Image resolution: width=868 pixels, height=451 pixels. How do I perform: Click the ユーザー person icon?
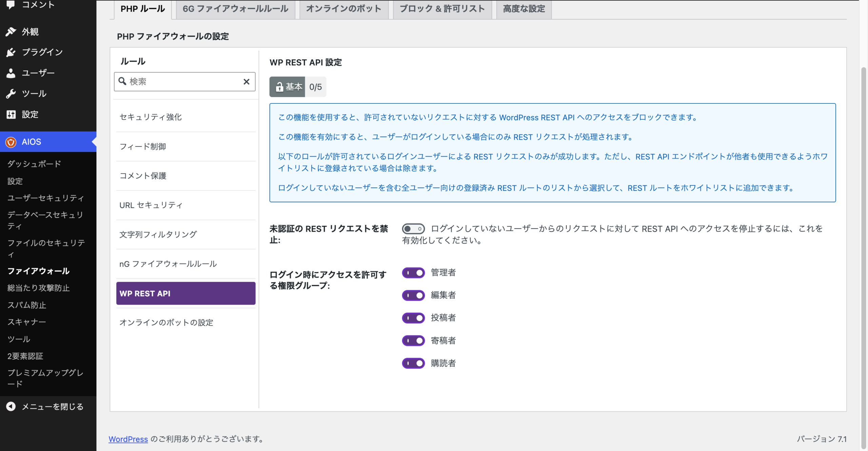pyautogui.click(x=11, y=73)
